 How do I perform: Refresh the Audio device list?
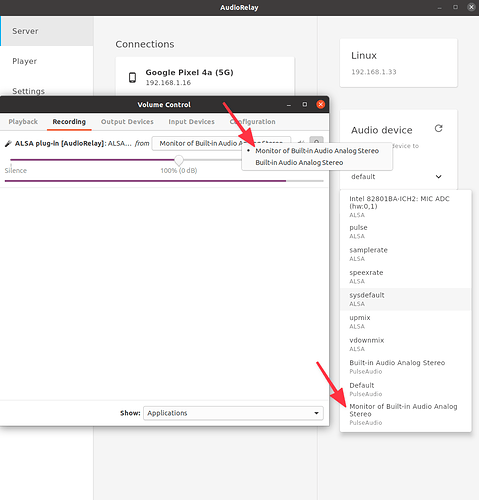[x=438, y=128]
